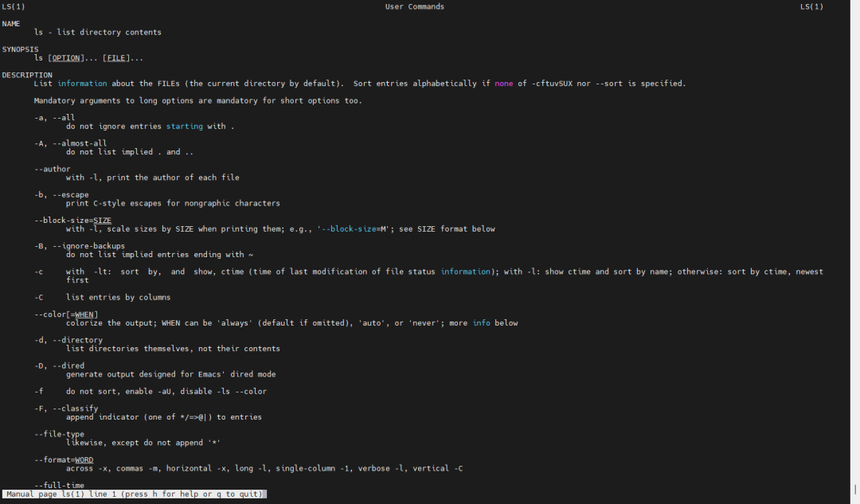Click the 'Manual page ls(1) line 1' status line
Image resolution: width=860 pixels, height=504 pixels.
(135, 494)
